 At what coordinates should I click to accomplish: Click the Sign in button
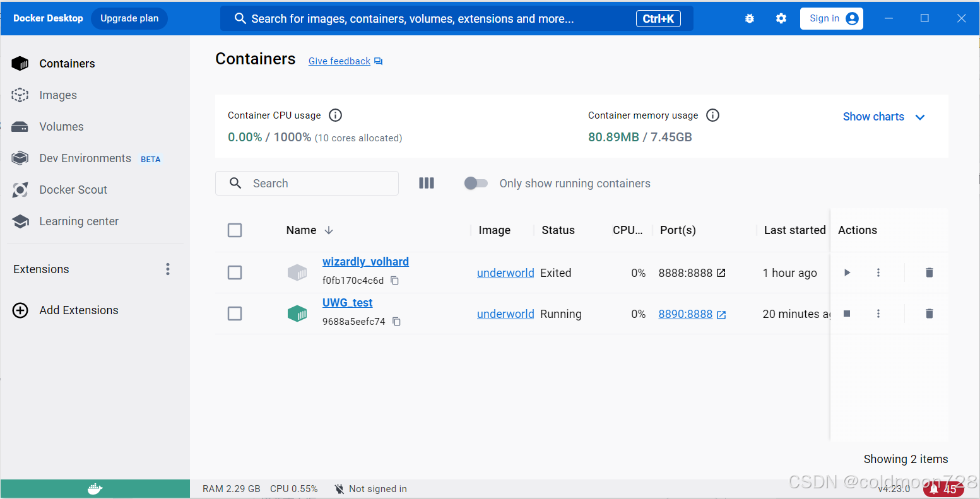(831, 18)
